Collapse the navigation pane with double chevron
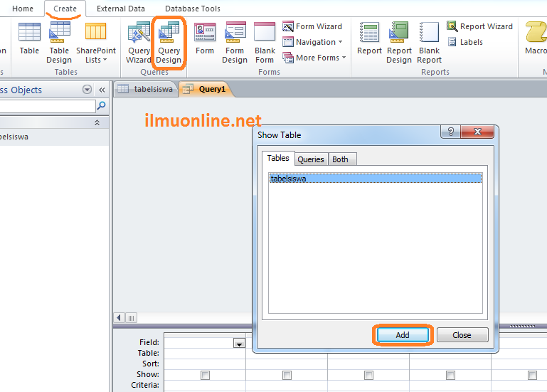 [x=102, y=90]
